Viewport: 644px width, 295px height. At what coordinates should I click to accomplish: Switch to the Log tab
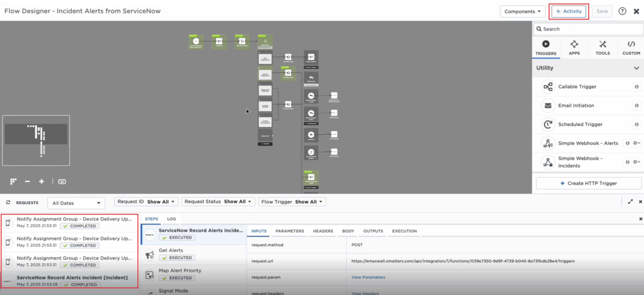171,219
